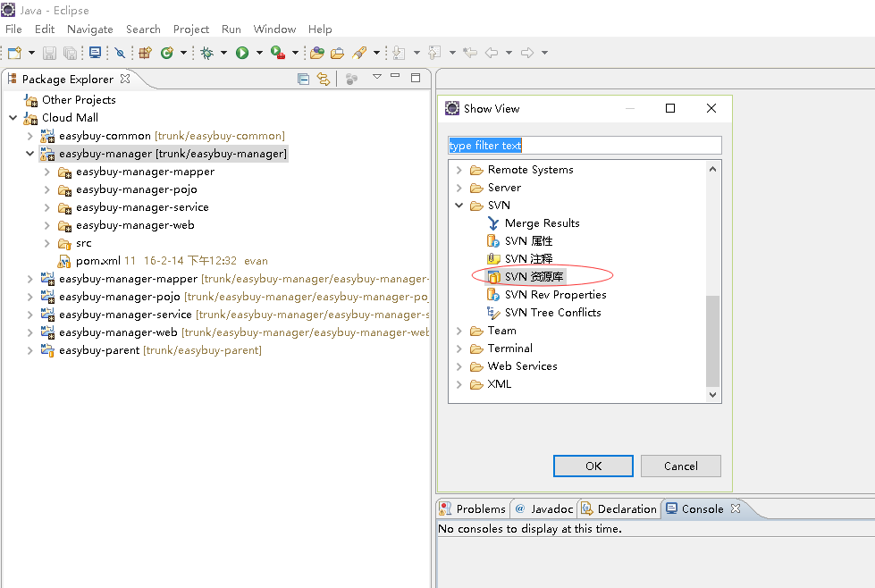Screen dimensions: 875x588
Task: Click OK in Show View dialog
Action: (x=593, y=466)
